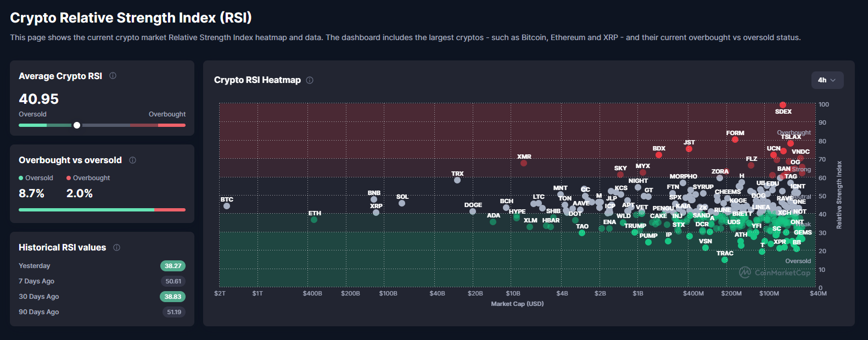
Task: Select the BTC data point on heatmap
Action: pos(227,206)
